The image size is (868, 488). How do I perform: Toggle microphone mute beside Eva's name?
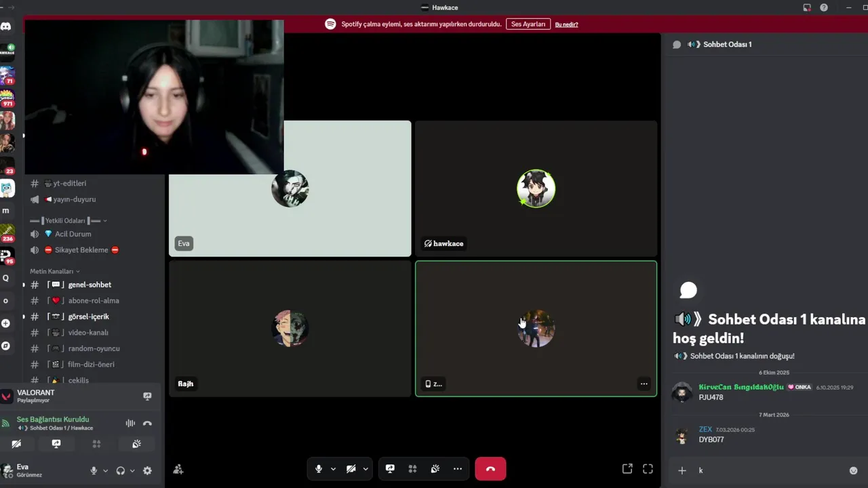(94, 470)
